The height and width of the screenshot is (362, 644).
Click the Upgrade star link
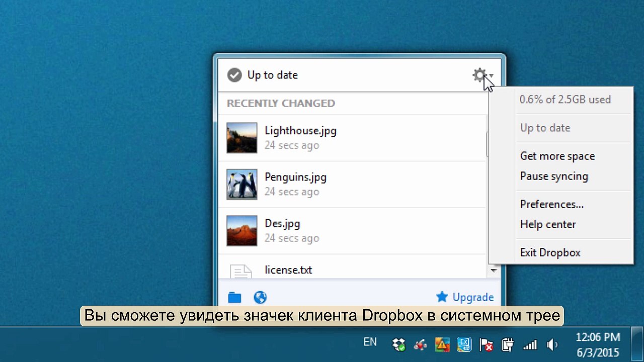click(465, 297)
